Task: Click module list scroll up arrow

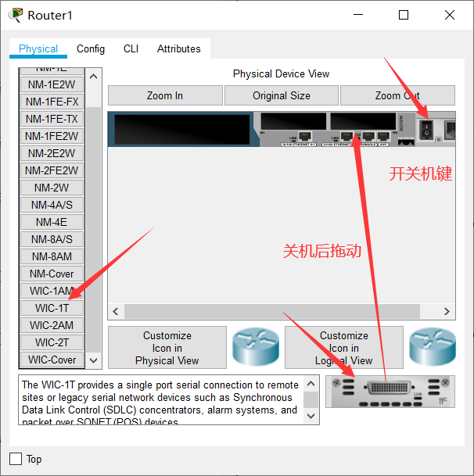Action: pyautogui.click(x=94, y=77)
